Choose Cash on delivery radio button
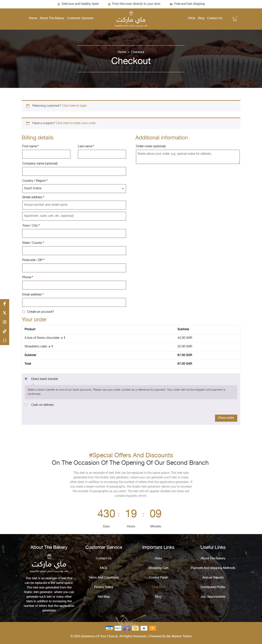 point(26,404)
